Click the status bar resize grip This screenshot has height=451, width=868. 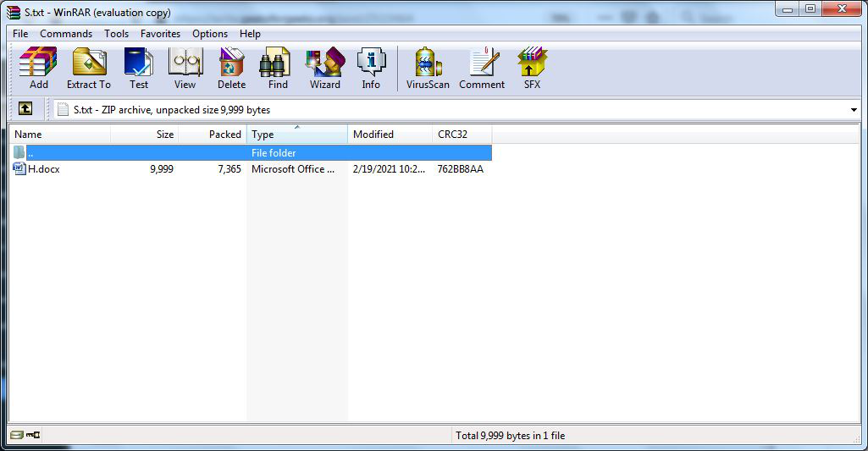tap(856, 439)
